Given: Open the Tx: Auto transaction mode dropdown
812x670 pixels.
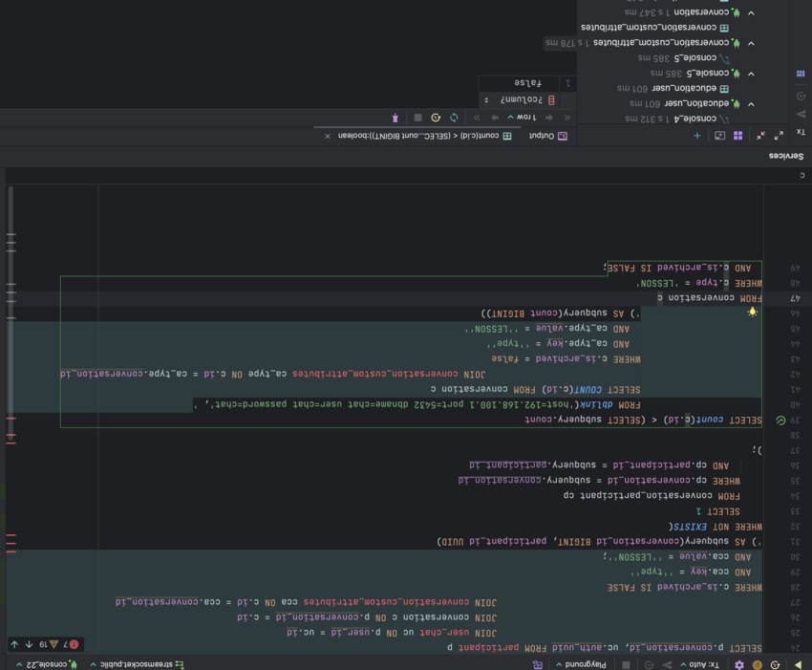Looking at the screenshot, I should click(x=699, y=664).
